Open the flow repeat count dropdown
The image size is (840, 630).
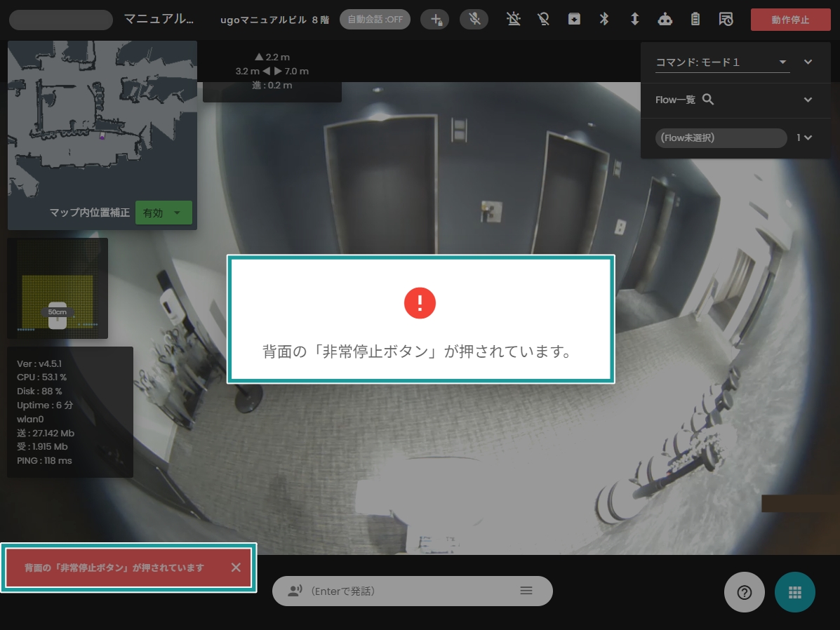[804, 138]
